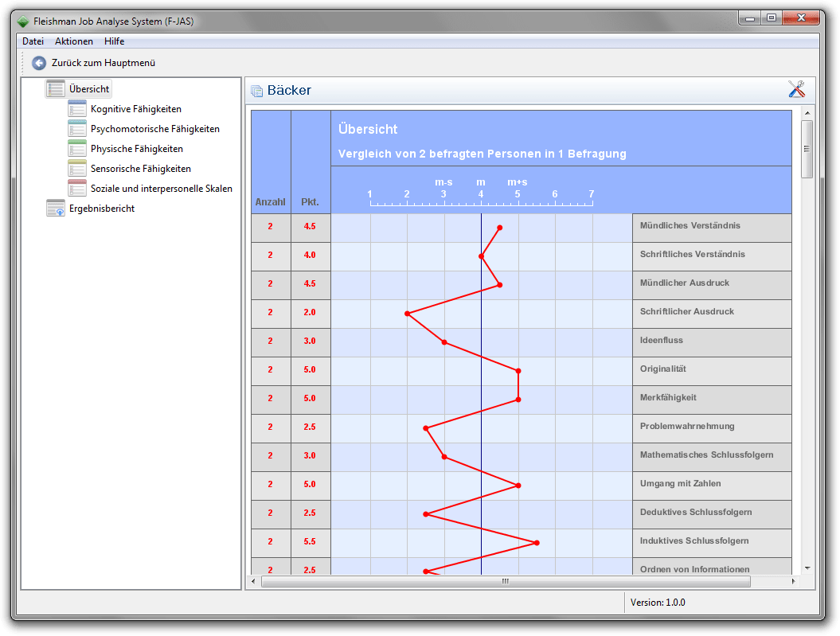Click the red data point for Originalität
Viewport: 840px width, 636px height.
click(x=518, y=369)
